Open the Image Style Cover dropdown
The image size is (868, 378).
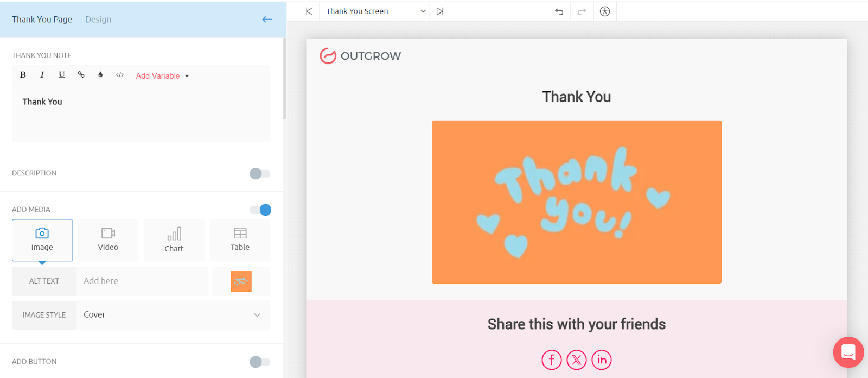(x=173, y=315)
